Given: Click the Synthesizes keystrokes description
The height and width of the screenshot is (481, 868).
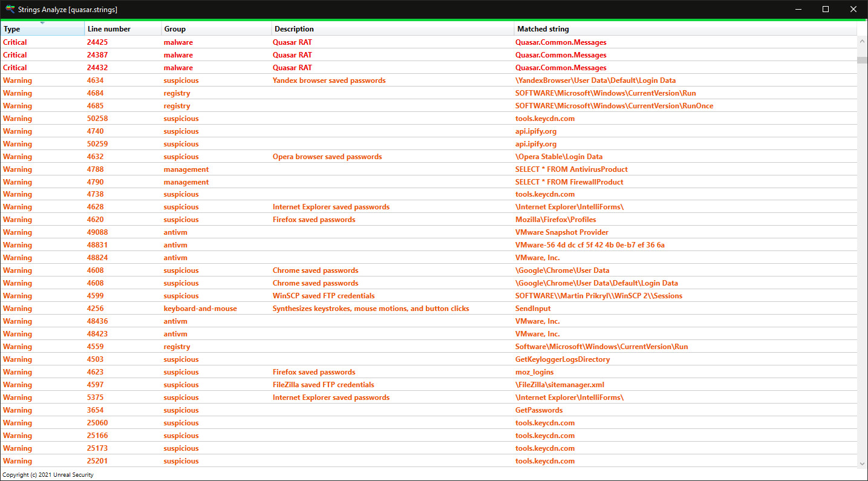Looking at the screenshot, I should pyautogui.click(x=371, y=309).
